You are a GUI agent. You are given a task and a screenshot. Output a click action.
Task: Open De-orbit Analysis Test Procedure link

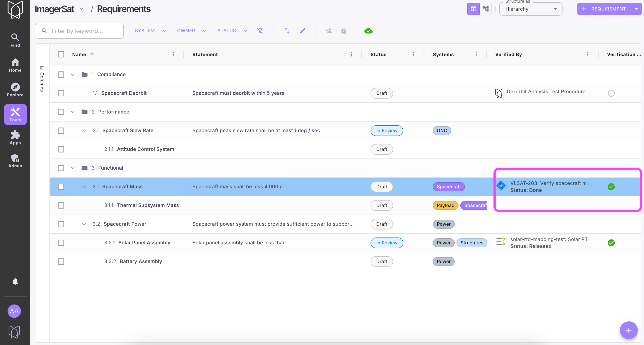coord(546,92)
